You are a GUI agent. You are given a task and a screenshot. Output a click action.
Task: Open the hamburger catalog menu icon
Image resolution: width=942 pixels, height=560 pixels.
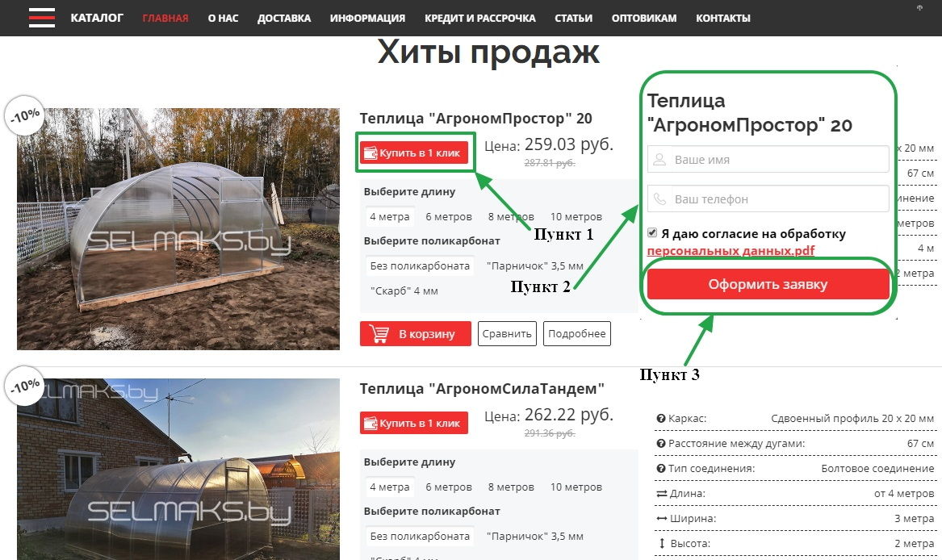pos(41,18)
